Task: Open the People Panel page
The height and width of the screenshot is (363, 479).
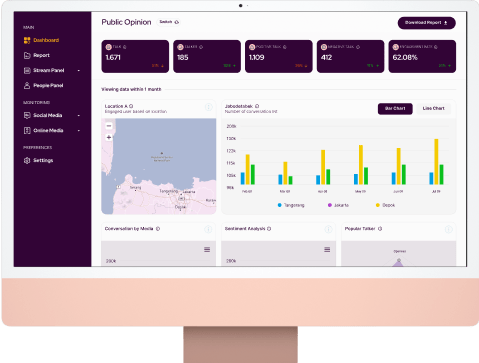Action: pos(43,86)
